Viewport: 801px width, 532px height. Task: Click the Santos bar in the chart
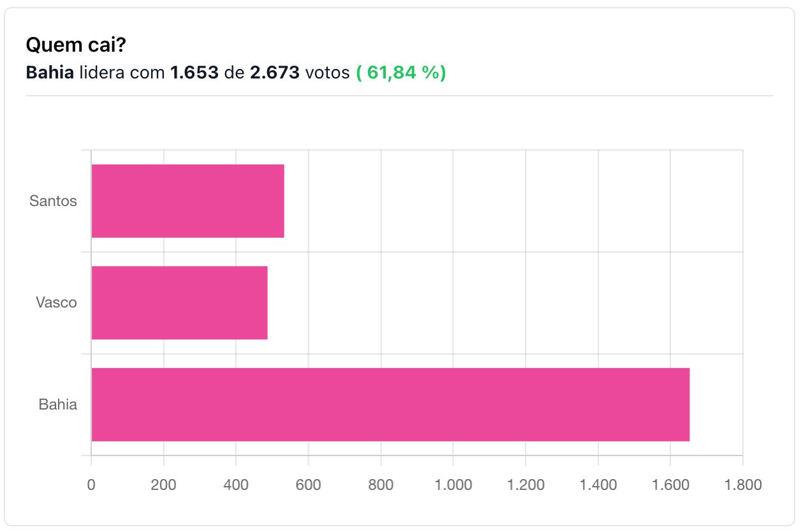pyautogui.click(x=187, y=201)
